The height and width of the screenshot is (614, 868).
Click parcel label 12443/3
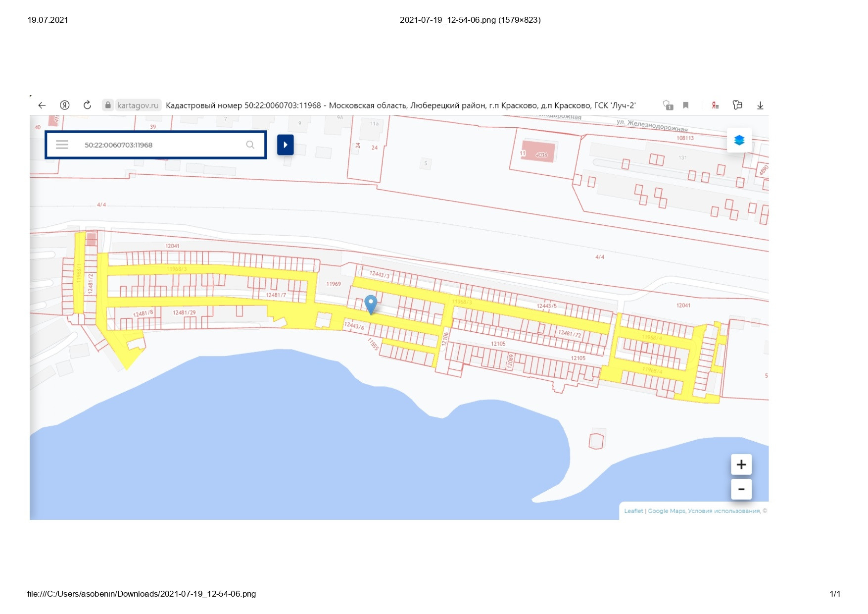380,274
